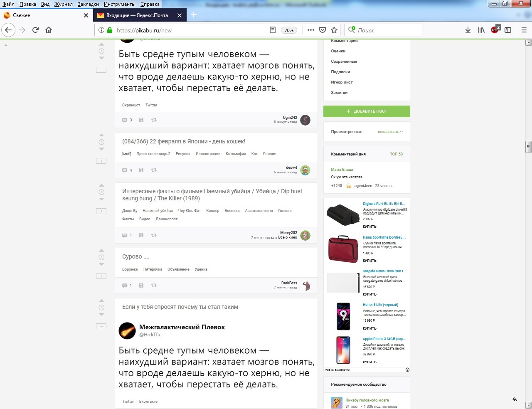
Task: Click the green ДОБАВИТЬ ПОСТ button
Action: pos(367,111)
